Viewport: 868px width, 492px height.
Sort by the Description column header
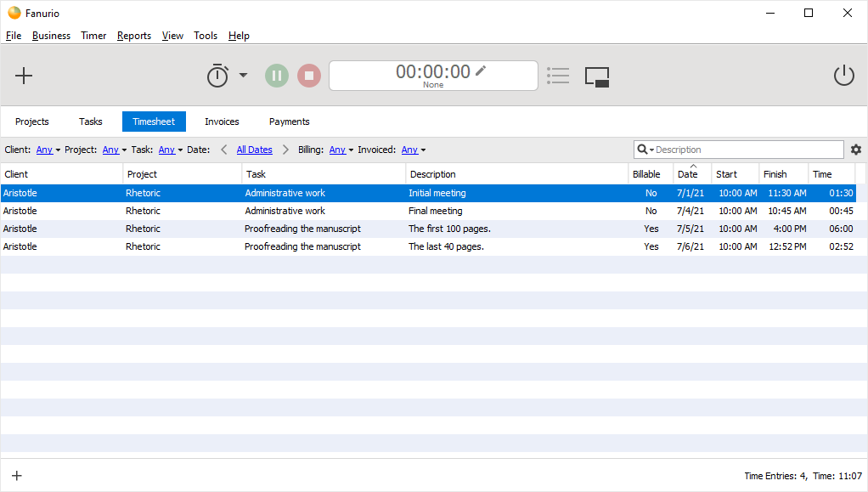(x=517, y=174)
